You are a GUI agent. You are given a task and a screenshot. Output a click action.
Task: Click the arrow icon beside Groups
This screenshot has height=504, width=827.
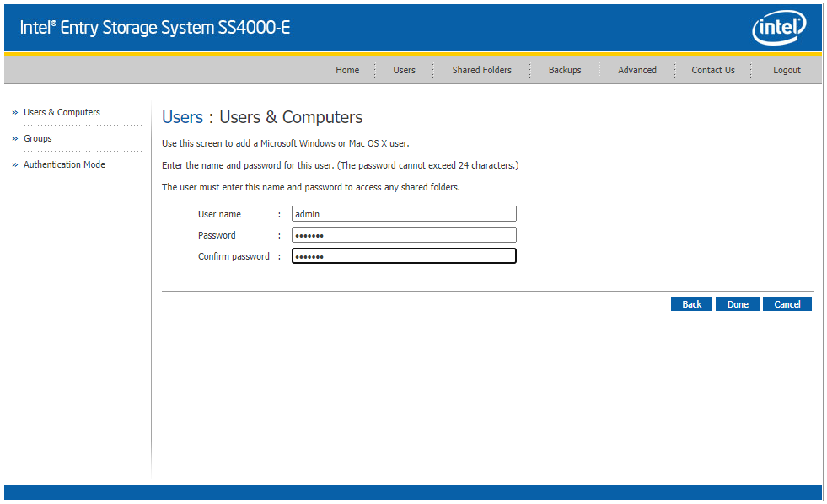point(15,139)
